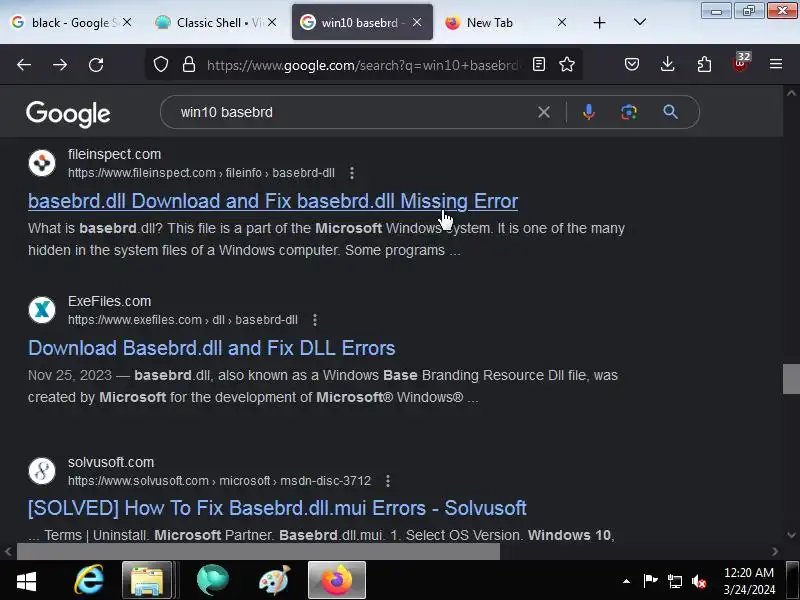Open the solvusoft.com result options dots
The height and width of the screenshot is (600, 800).
[388, 481]
